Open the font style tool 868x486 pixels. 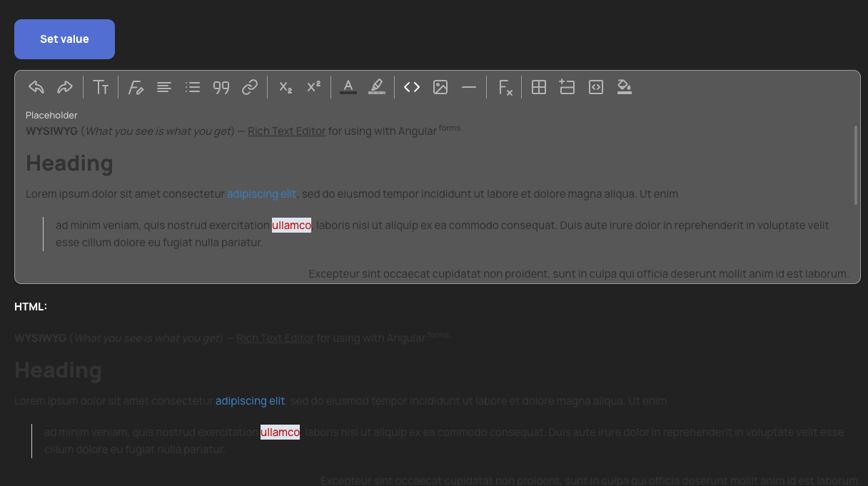tap(136, 87)
